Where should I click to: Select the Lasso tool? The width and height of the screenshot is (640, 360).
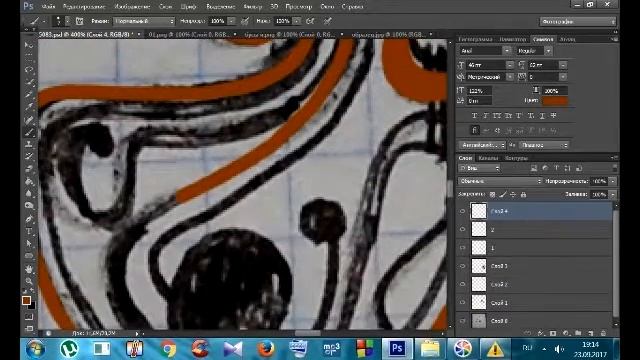tap(29, 69)
